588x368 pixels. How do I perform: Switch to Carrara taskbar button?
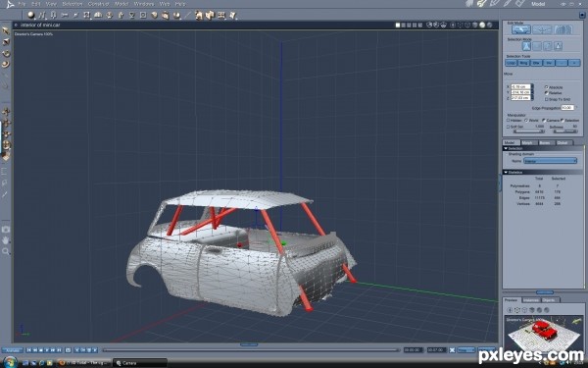[x=139, y=363]
